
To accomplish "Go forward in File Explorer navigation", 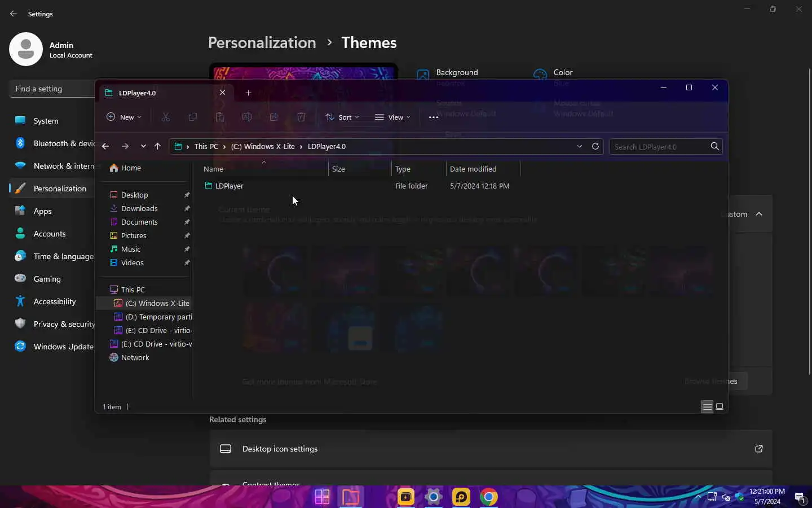I will 125,146.
